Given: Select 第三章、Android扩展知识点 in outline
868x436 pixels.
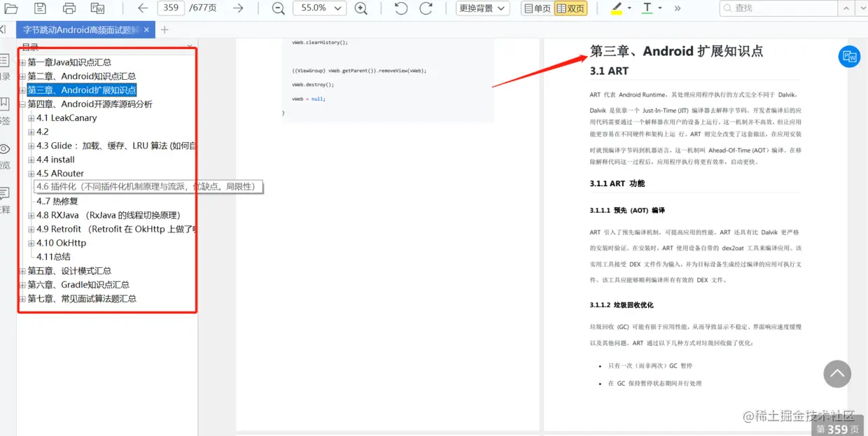Looking at the screenshot, I should point(82,90).
